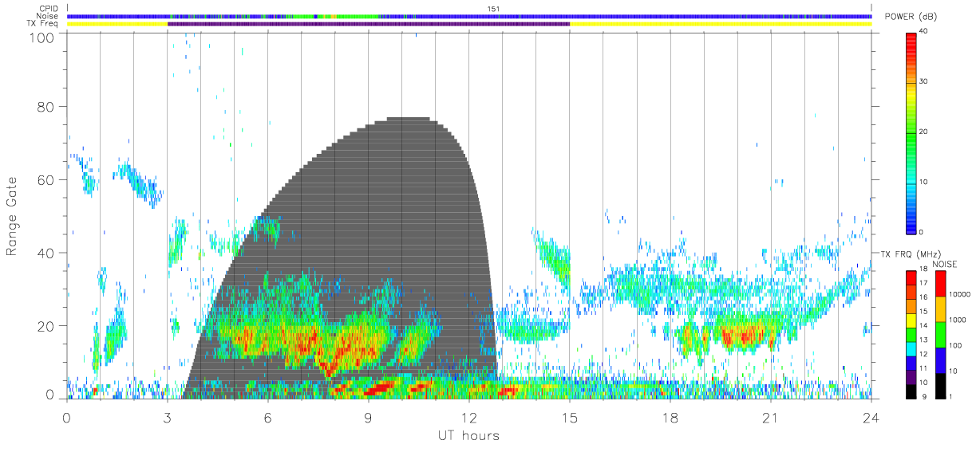Click the '20' tick on the Range Gate axis

click(x=47, y=326)
